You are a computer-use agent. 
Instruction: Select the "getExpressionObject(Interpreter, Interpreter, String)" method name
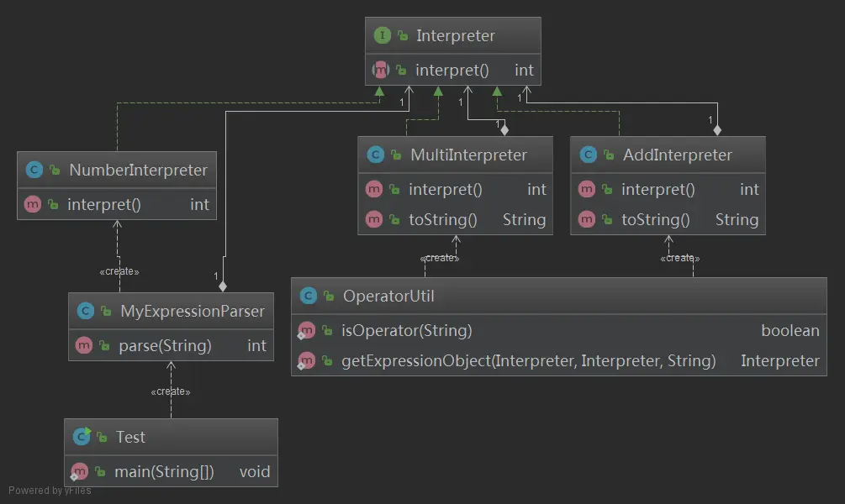pyautogui.click(x=529, y=360)
